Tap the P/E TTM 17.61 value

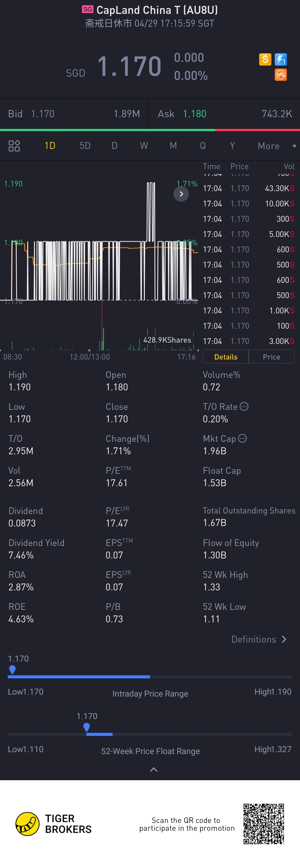point(116,483)
